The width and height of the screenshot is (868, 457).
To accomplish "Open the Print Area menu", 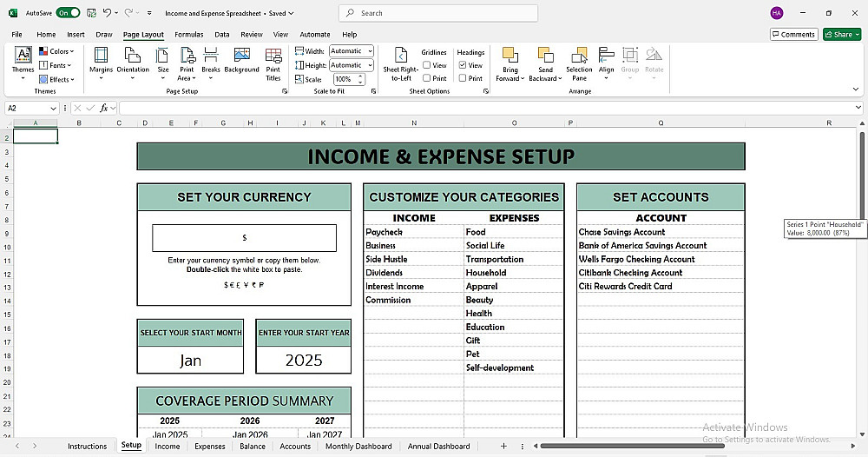I will point(187,63).
